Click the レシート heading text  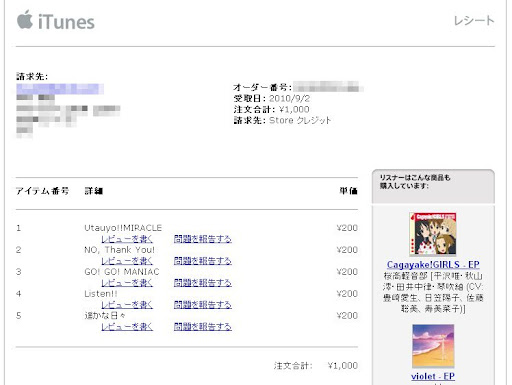(x=474, y=21)
